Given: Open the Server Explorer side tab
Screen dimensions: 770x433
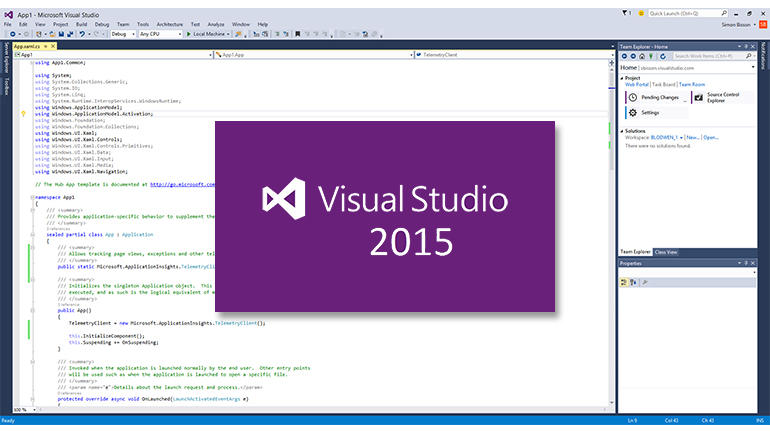Looking at the screenshot, I should (6, 57).
